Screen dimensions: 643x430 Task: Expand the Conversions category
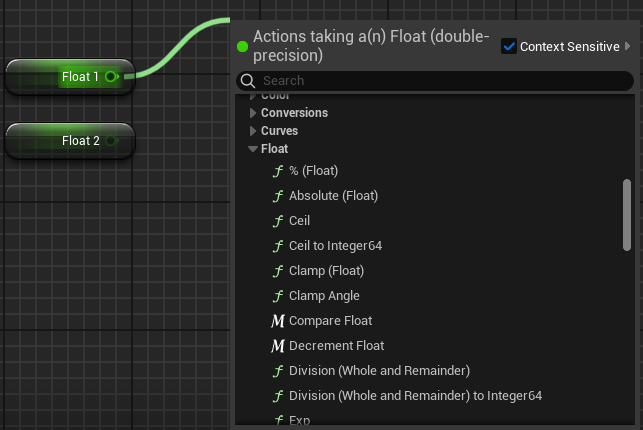point(253,113)
